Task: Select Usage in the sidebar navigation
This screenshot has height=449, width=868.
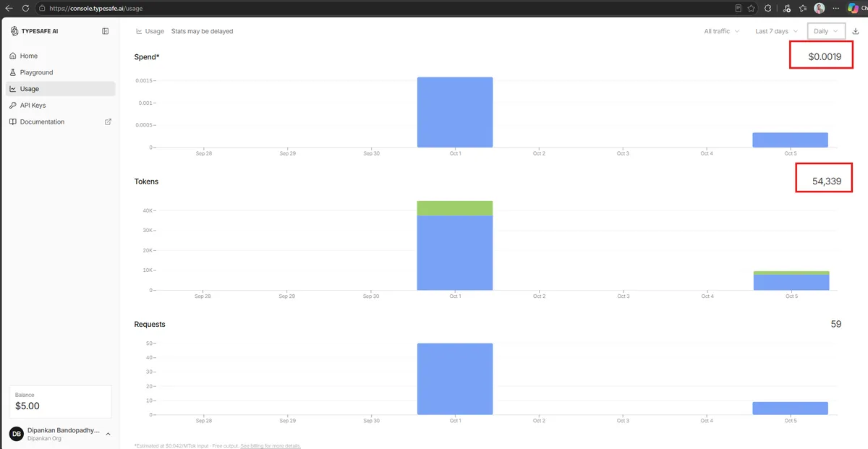Action: (x=61, y=89)
